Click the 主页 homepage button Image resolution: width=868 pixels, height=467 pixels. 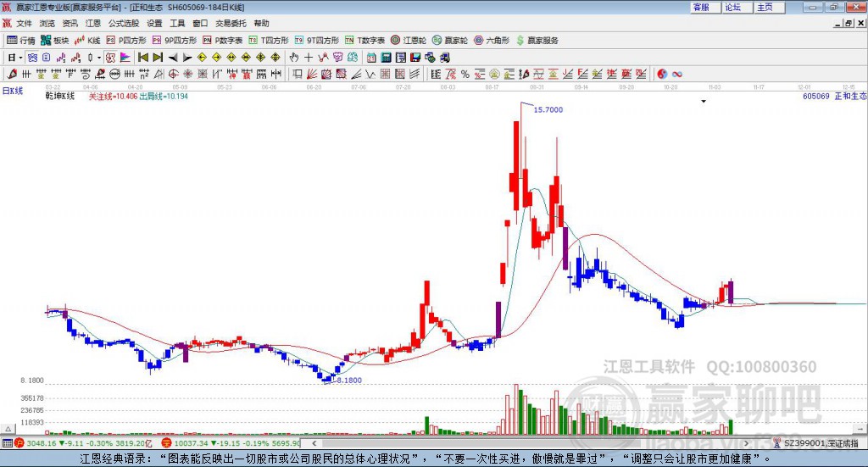(770, 7)
